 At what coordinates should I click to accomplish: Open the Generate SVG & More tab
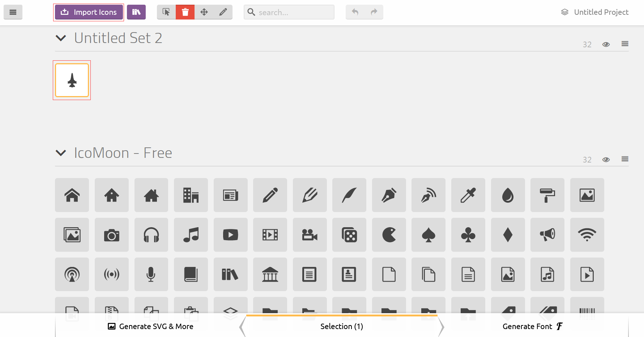tap(150, 327)
